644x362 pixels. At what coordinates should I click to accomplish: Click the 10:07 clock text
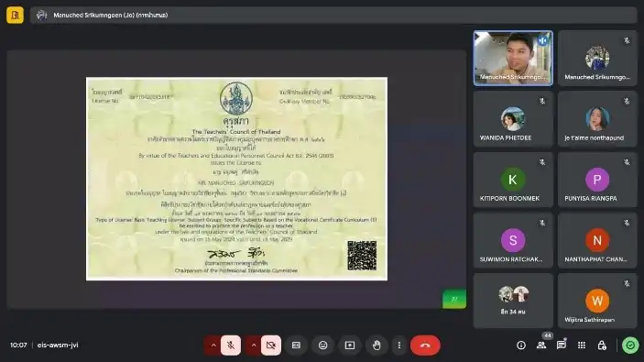[18, 346]
